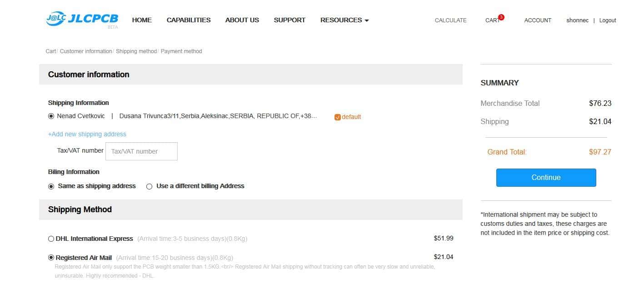Expand the RESOURCES dropdown menu
This screenshot has height=289, width=644.
(344, 20)
